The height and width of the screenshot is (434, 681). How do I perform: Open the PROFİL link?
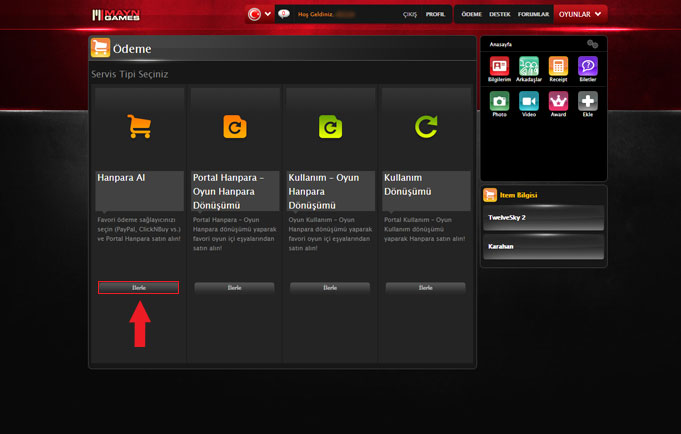(436, 14)
